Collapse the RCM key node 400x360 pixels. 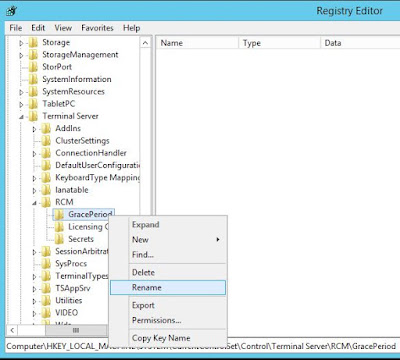(x=35, y=203)
